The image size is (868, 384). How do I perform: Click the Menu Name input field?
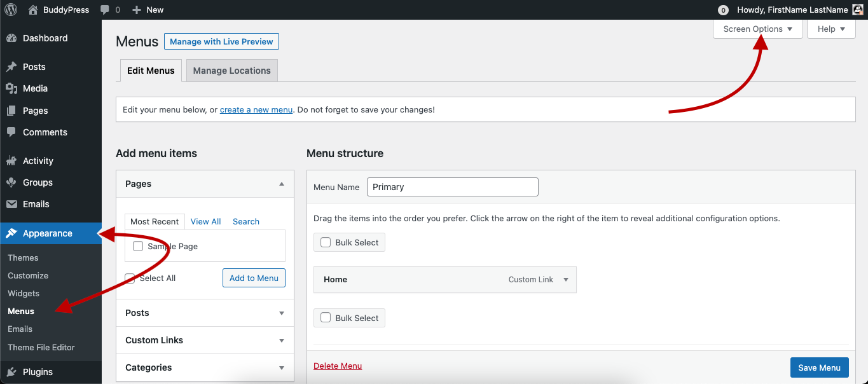coord(453,187)
